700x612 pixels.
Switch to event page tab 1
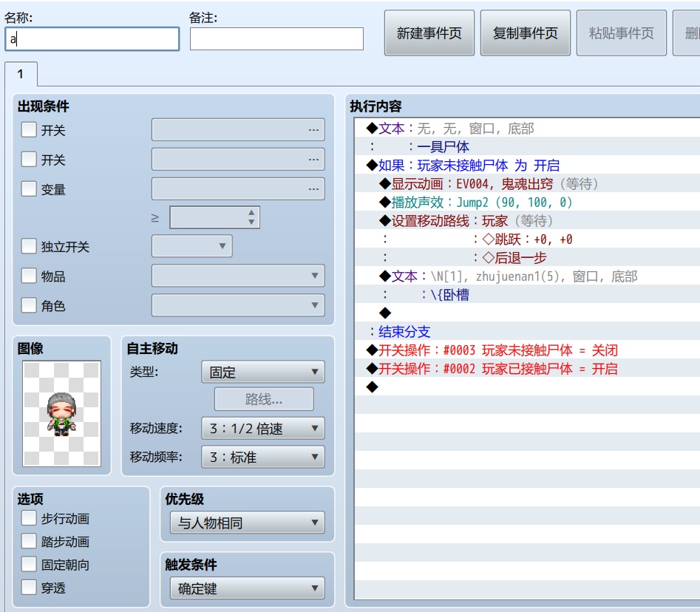point(21,74)
